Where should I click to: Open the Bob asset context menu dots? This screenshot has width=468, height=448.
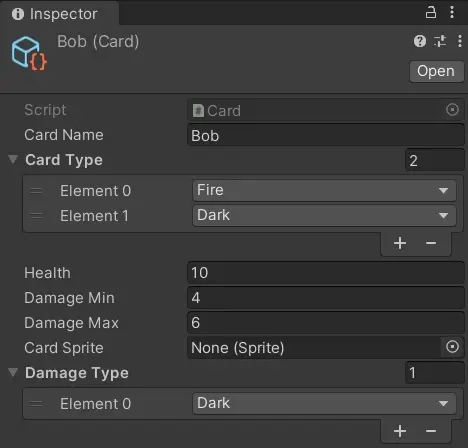460,41
